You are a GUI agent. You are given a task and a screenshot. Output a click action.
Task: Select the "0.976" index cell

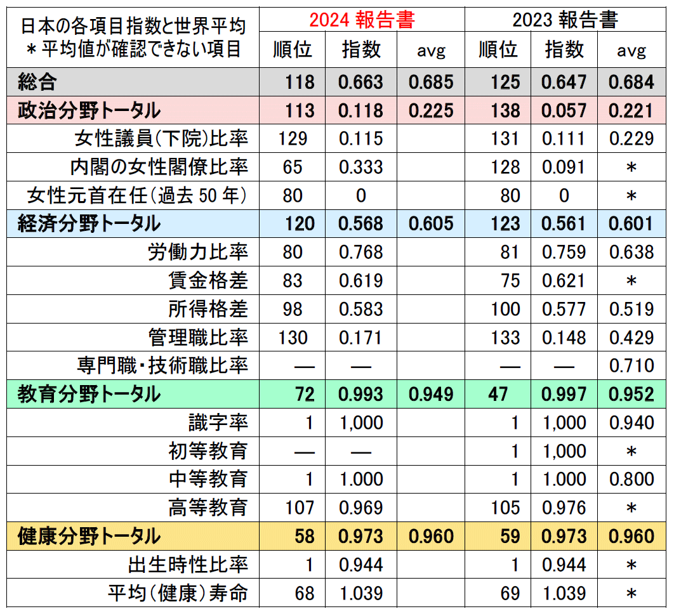[x=564, y=508]
